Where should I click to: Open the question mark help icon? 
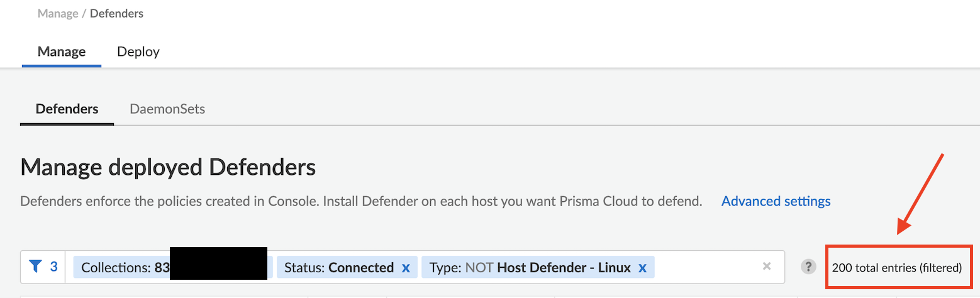click(808, 267)
